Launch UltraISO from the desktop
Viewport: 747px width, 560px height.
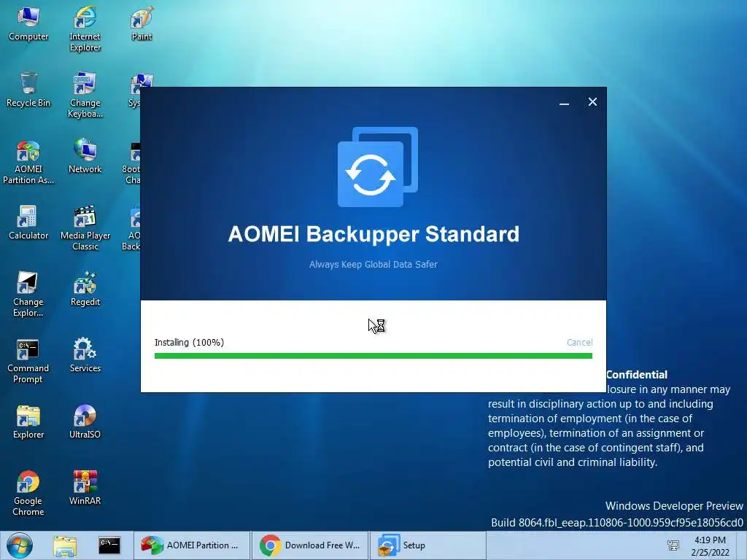pos(85,422)
